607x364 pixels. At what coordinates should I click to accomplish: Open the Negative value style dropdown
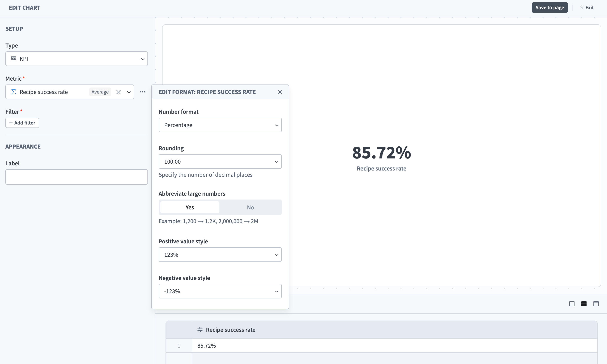(x=220, y=291)
